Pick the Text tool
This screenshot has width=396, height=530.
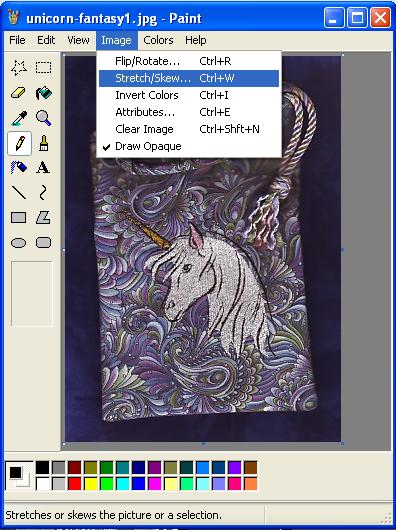click(x=44, y=168)
